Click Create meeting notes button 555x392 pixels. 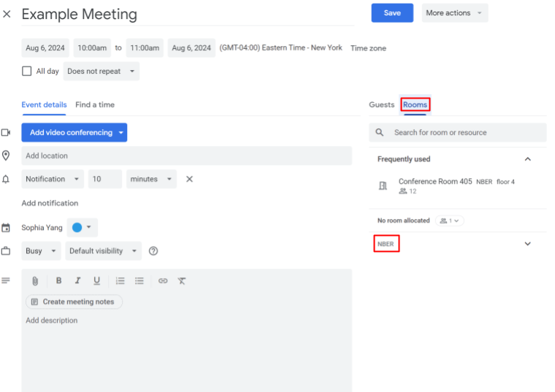click(74, 301)
